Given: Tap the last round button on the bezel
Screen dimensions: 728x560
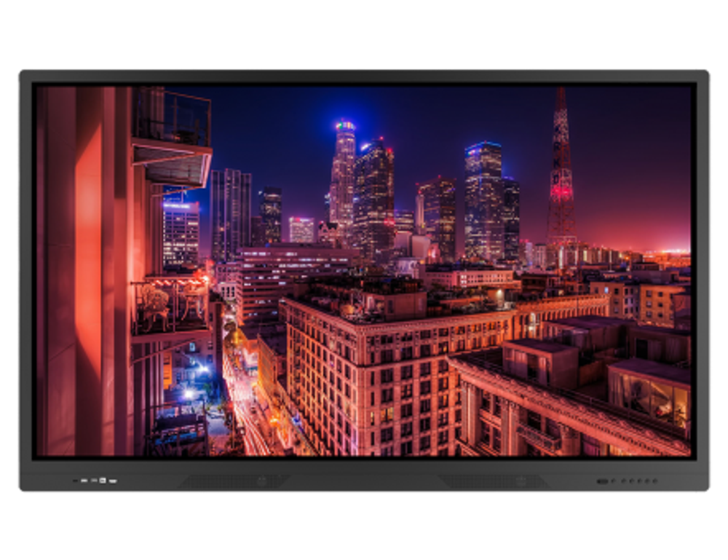Looking at the screenshot, I should [654, 481].
